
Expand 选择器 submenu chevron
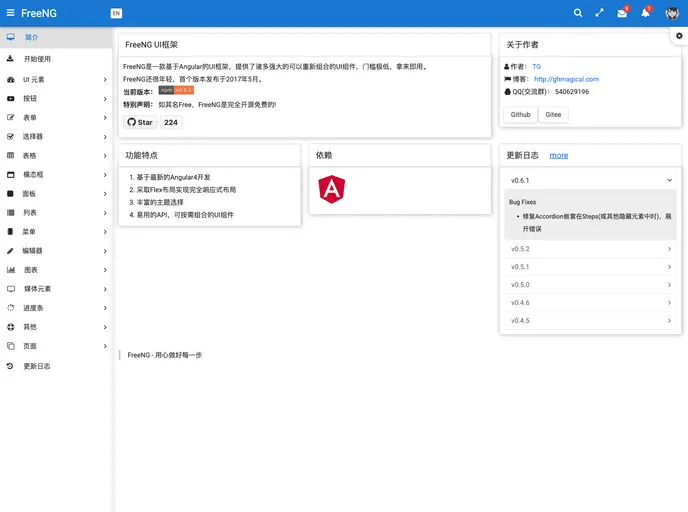point(105,136)
